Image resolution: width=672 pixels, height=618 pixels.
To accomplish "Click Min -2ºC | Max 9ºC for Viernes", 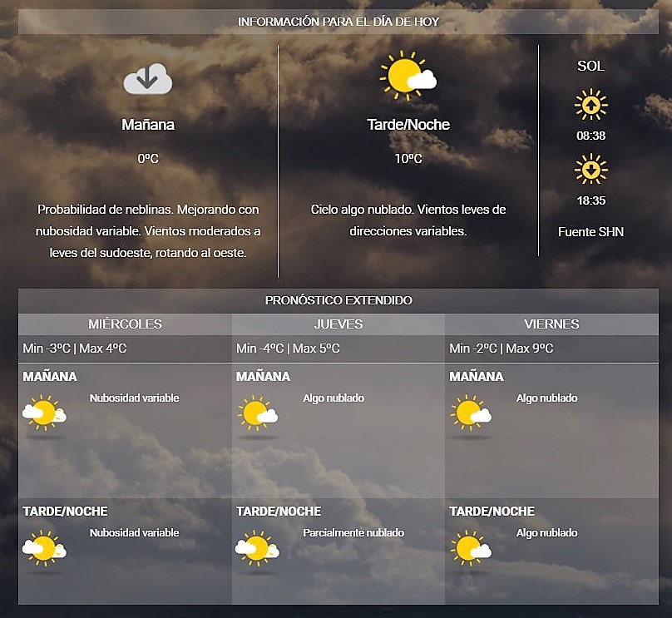I will click(501, 349).
